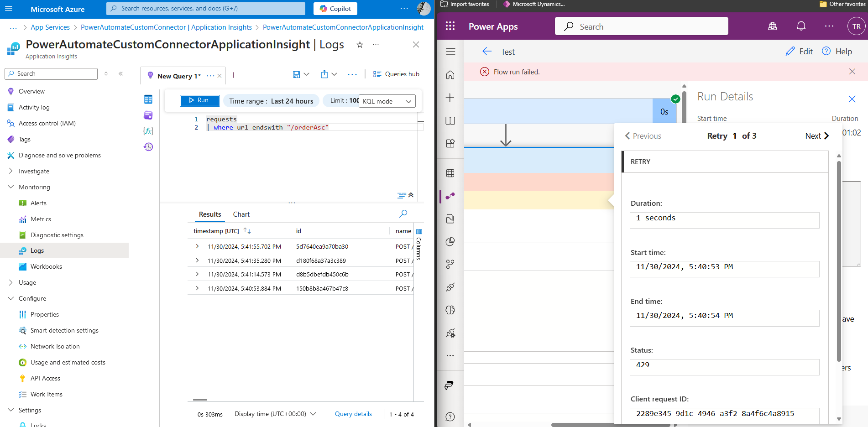Expand the 5:41:55.702 PM result row
Screen dimensions: 868x427
(x=197, y=246)
